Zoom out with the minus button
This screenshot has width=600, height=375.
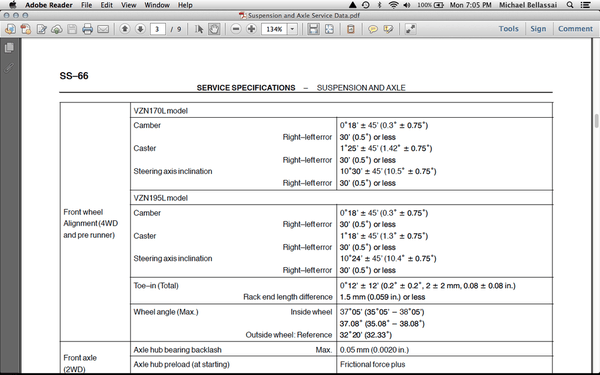(236, 29)
